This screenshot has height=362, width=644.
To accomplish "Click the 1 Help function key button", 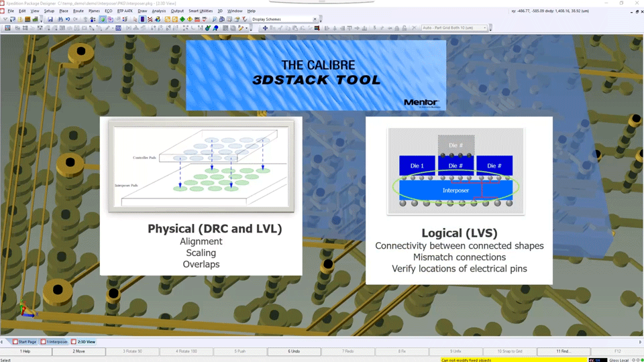I will pyautogui.click(x=25, y=351).
